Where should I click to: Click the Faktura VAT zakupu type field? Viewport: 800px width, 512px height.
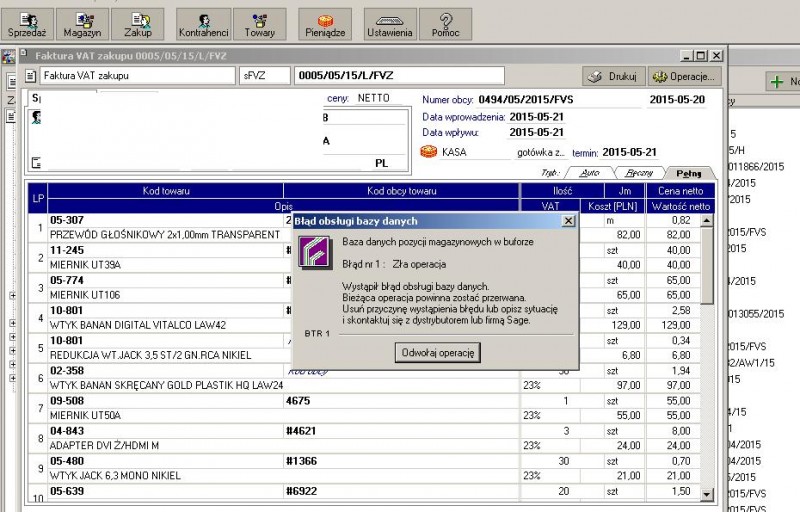137,75
